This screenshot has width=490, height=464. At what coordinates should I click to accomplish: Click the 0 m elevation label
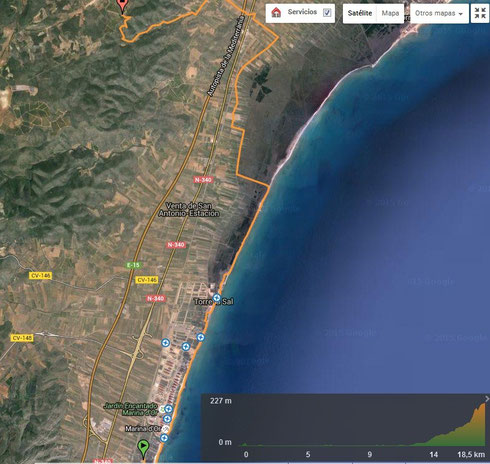click(x=225, y=442)
